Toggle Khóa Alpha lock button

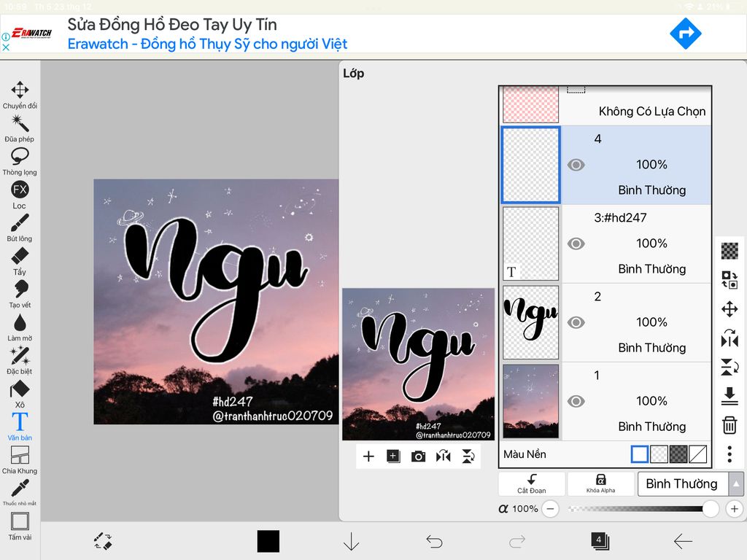(601, 484)
